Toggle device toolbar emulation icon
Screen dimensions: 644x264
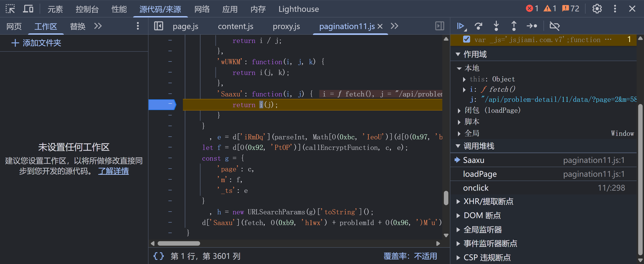(x=28, y=9)
